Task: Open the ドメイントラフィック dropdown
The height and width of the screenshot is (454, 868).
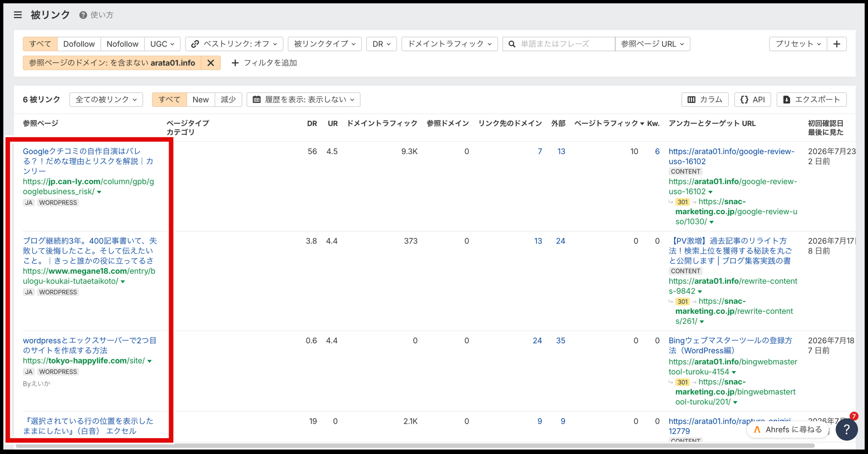Action: [x=450, y=44]
